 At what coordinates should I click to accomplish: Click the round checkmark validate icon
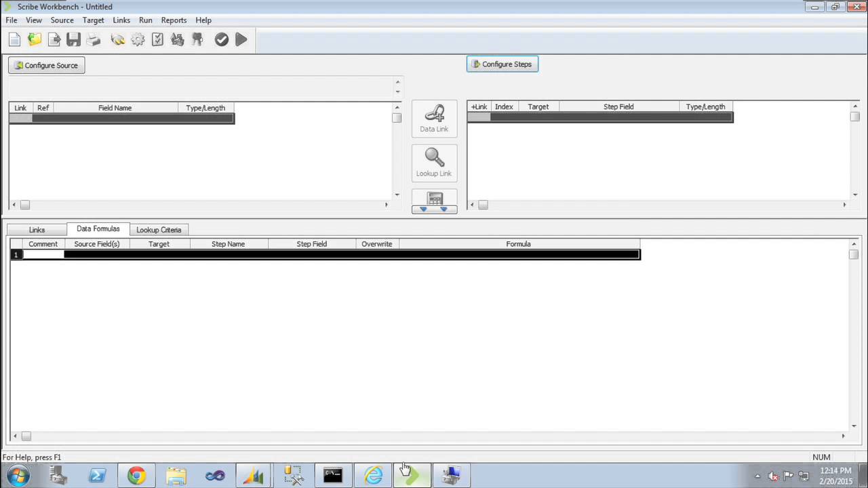pyautogui.click(x=222, y=40)
